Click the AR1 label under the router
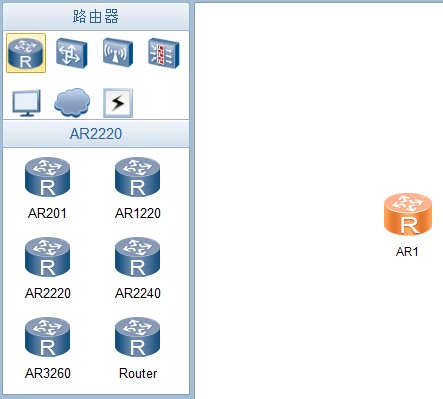This screenshot has height=399, width=443. coord(407,252)
